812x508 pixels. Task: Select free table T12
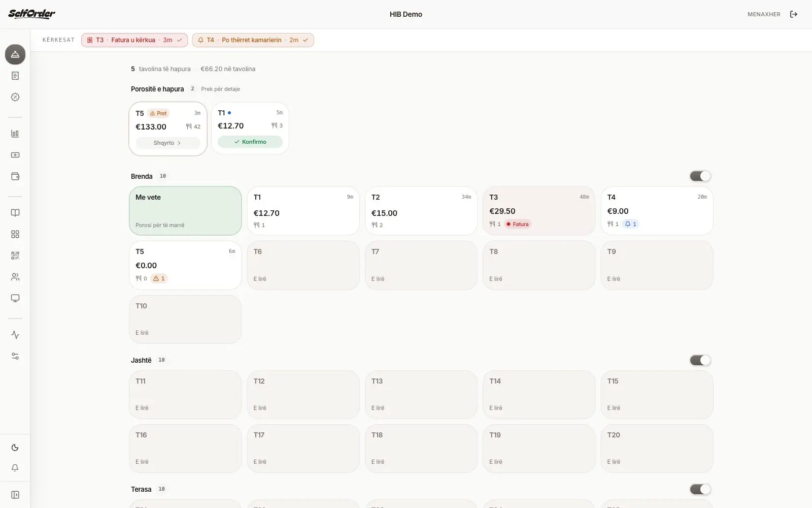303,395
